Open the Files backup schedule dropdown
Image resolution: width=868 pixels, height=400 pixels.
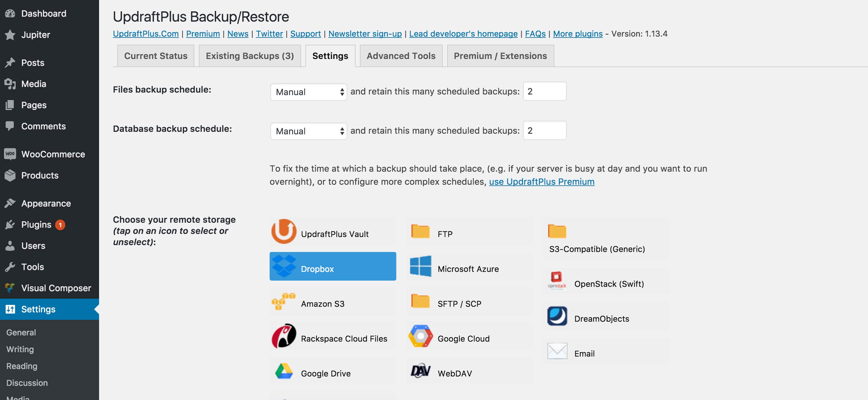point(308,92)
